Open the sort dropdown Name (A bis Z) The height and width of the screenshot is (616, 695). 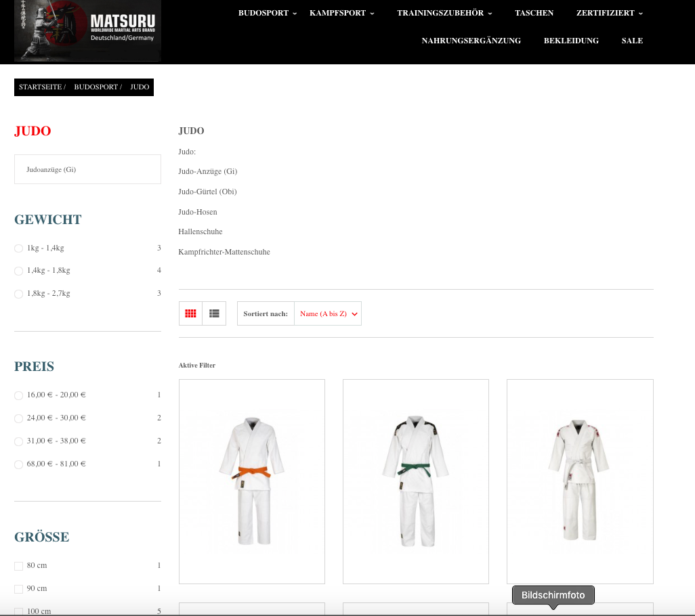point(328,313)
